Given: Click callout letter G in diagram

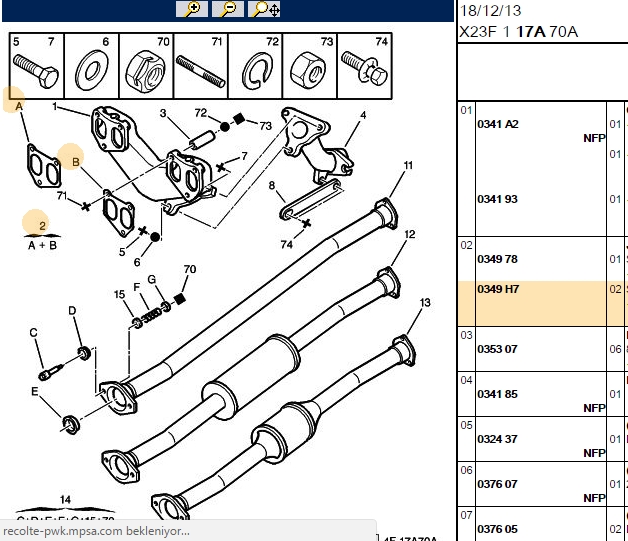Looking at the screenshot, I should point(151,279).
